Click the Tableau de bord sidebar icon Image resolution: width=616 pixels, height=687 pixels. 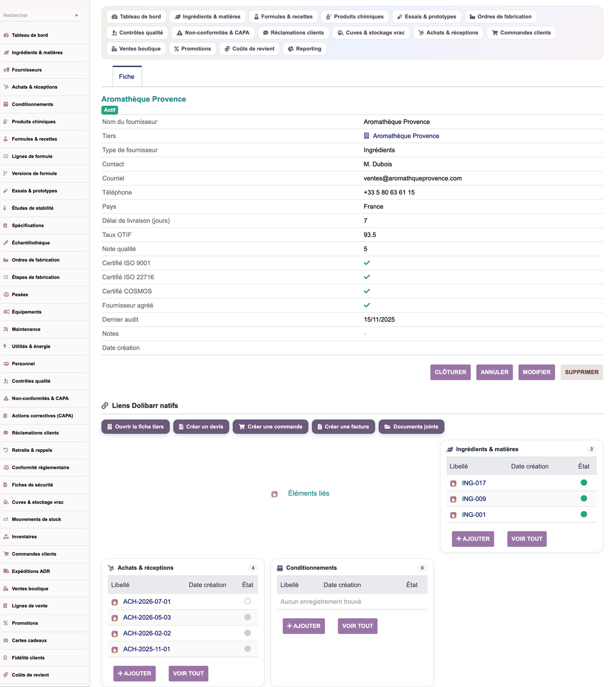click(x=6, y=35)
